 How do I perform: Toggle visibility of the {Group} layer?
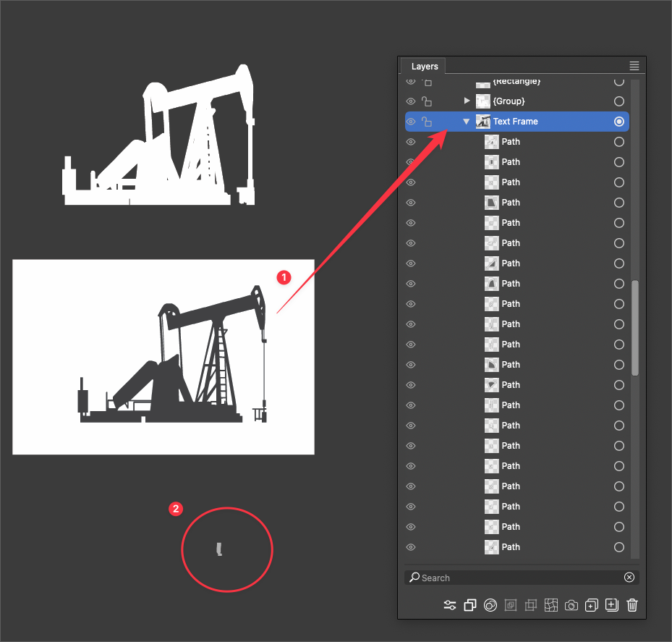point(411,101)
